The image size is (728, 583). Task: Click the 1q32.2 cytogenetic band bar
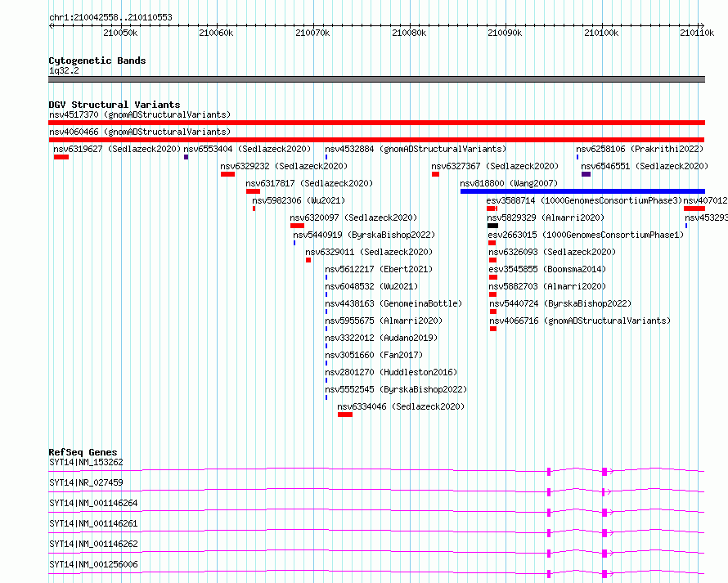click(376, 79)
